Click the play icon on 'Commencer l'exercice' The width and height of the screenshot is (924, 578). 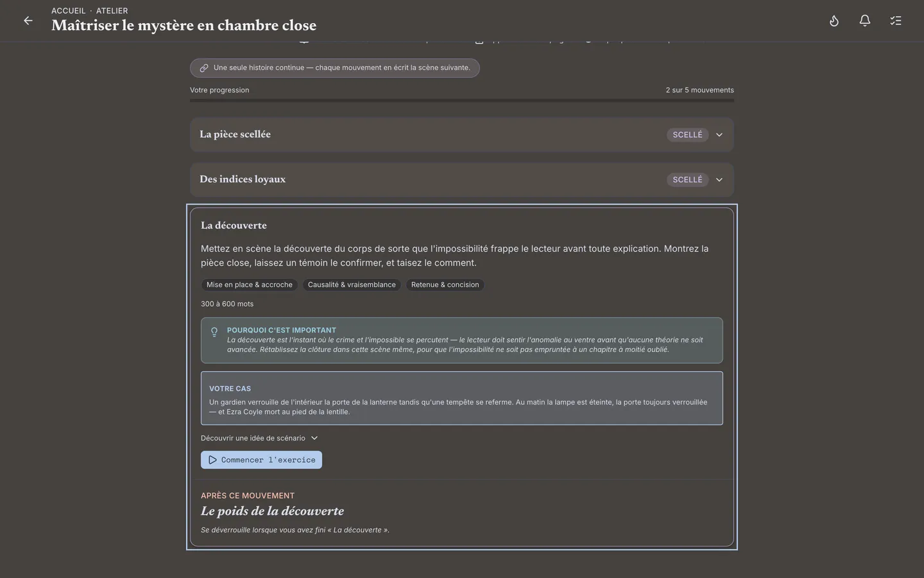click(212, 460)
